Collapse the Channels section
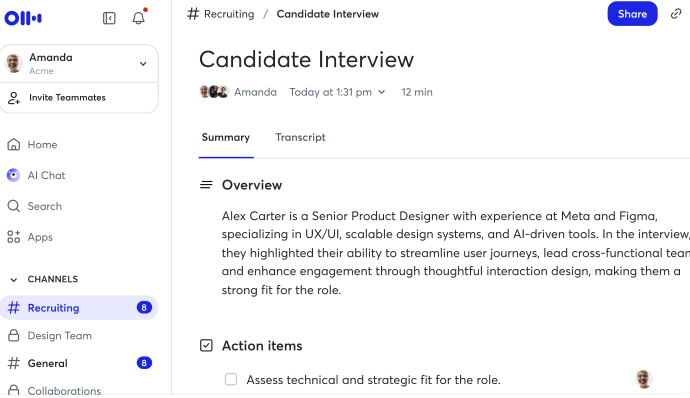Image resolution: width=690 pixels, height=398 pixels. coord(14,280)
